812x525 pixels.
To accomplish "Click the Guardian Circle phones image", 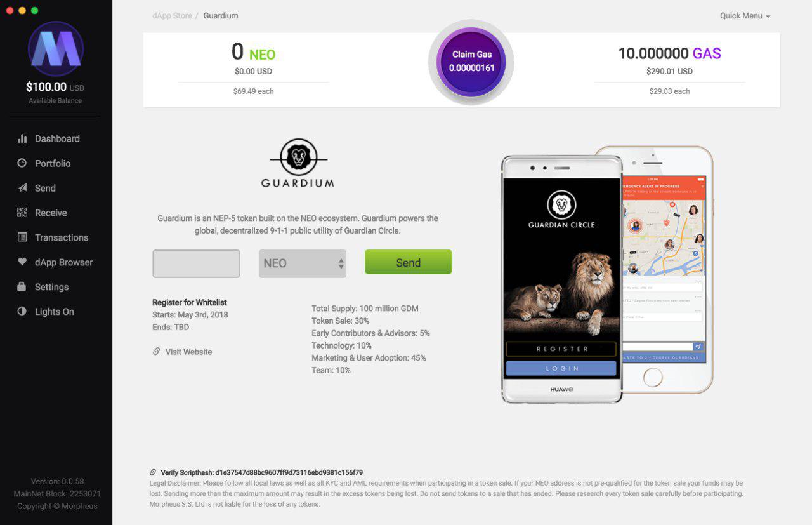I will click(x=607, y=274).
